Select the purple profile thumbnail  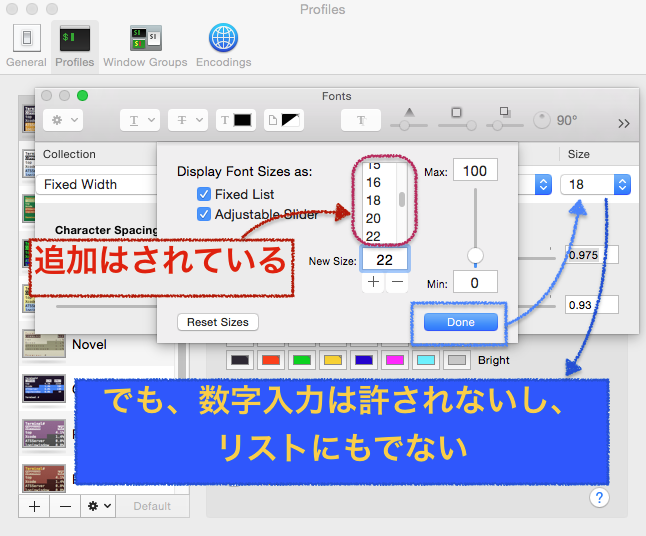point(44,433)
